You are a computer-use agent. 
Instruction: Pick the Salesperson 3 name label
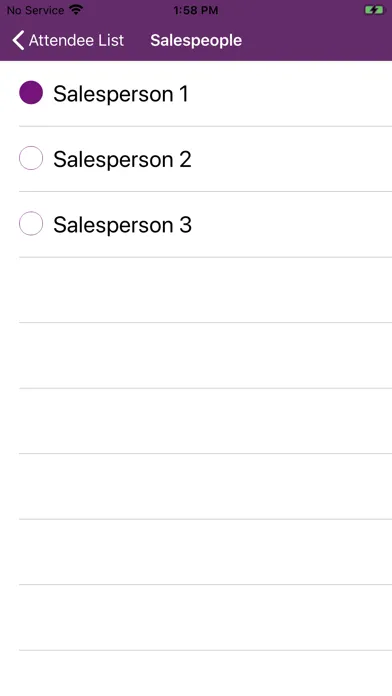tap(123, 225)
